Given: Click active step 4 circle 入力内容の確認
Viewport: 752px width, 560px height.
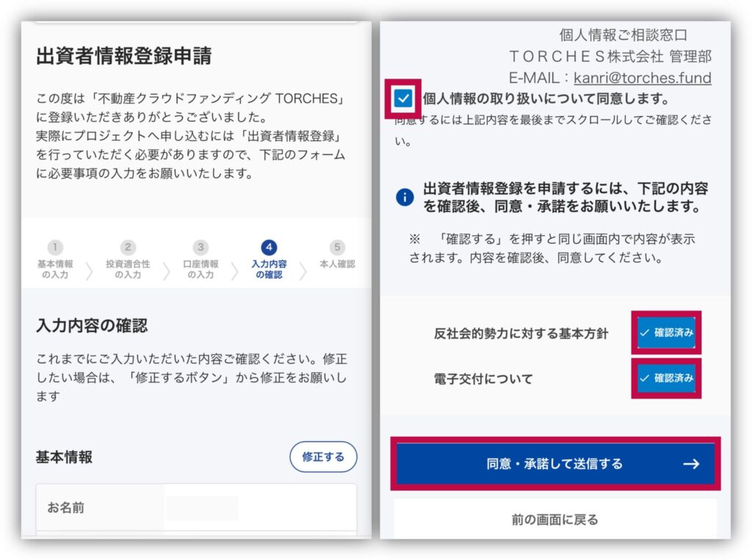Looking at the screenshot, I should 269,247.
